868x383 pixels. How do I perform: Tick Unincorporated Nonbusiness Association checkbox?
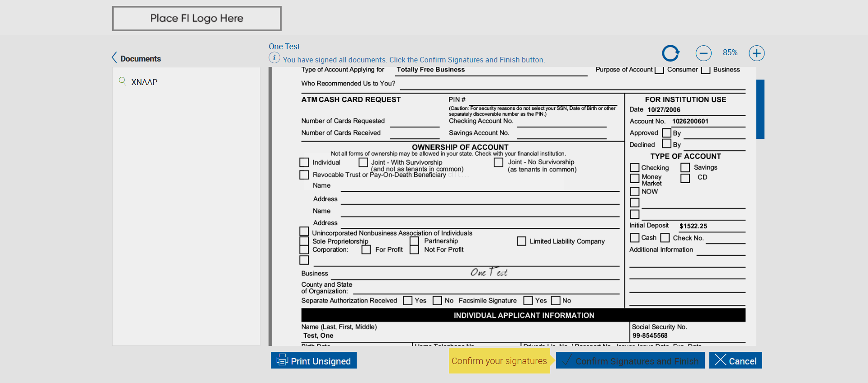[x=304, y=232]
